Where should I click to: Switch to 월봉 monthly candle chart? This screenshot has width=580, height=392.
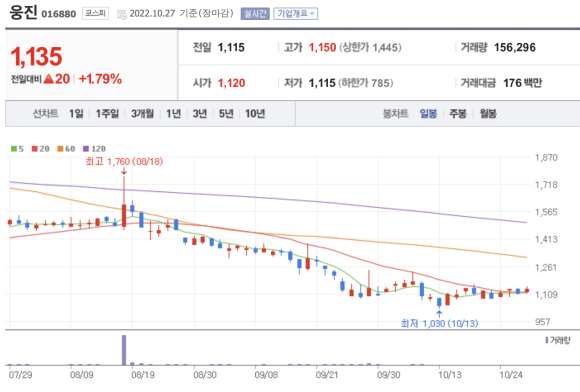488,114
